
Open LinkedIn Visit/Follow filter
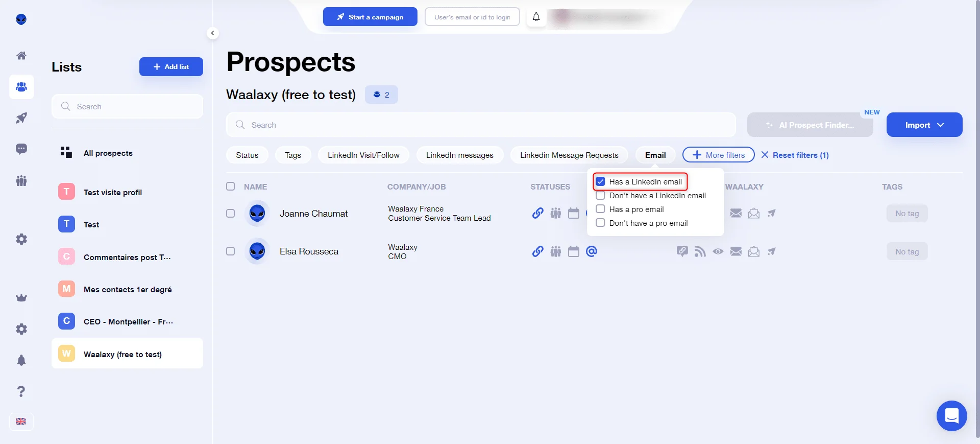click(363, 155)
